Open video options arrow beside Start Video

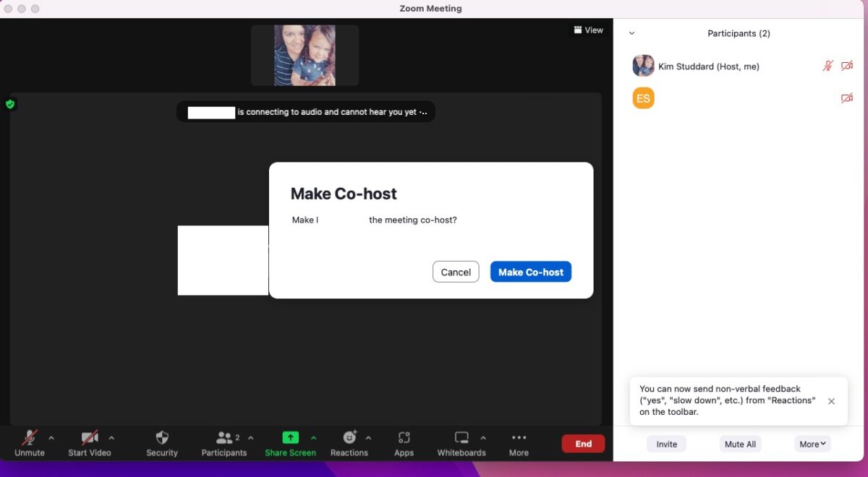(111, 438)
